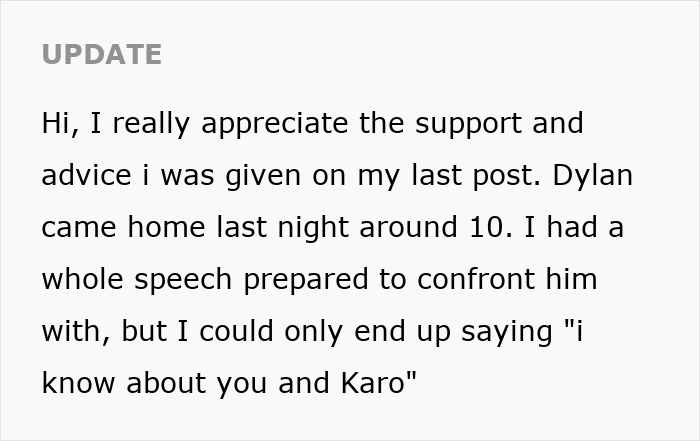Click the word "know" on last line
The height and width of the screenshot is (441, 700).
(x=78, y=383)
